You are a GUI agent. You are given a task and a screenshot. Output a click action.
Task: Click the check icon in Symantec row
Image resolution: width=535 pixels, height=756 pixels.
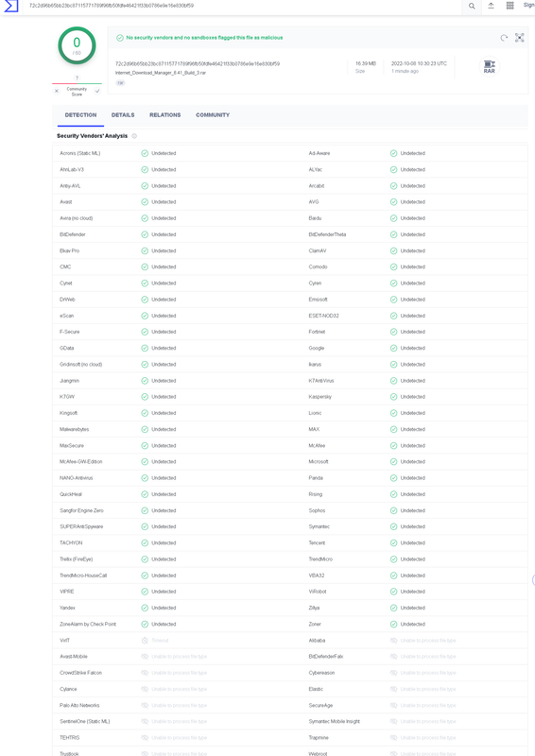click(393, 526)
